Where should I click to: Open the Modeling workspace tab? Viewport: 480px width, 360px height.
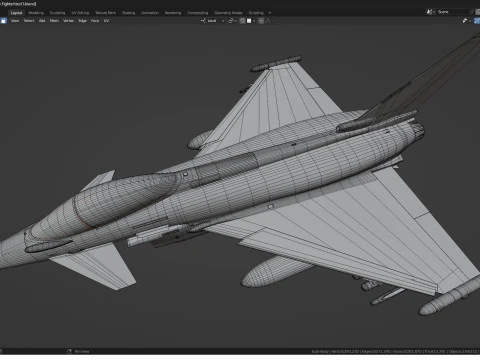36,13
